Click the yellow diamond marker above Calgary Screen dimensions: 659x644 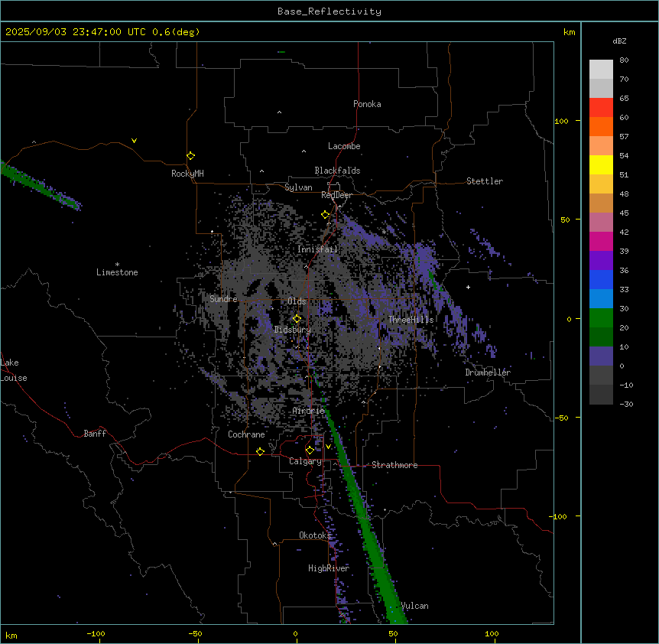pyautogui.click(x=310, y=450)
